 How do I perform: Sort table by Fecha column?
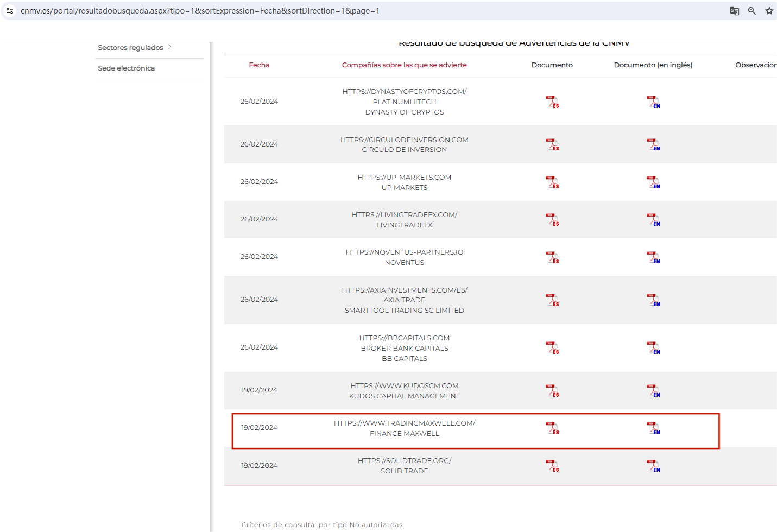259,65
